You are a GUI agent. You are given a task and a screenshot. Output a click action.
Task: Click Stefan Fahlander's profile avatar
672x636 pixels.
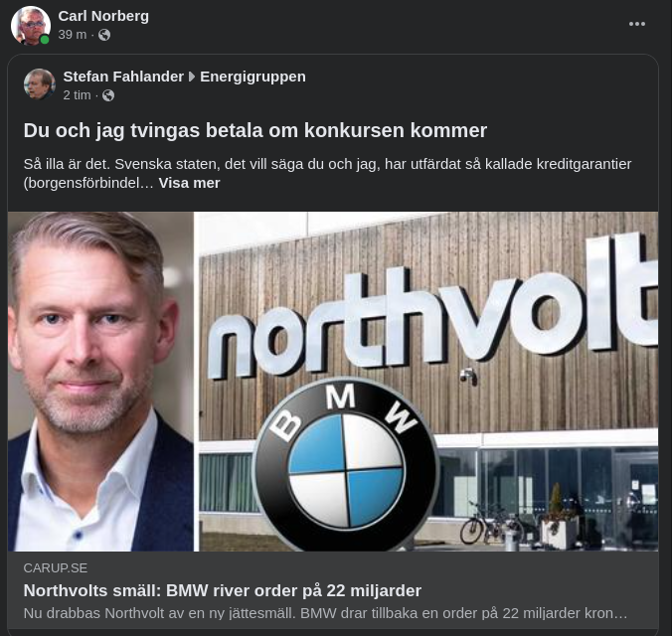click(x=40, y=84)
